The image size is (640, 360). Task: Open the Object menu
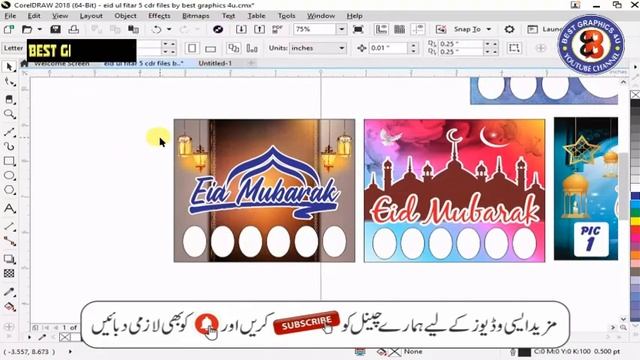tap(125, 16)
